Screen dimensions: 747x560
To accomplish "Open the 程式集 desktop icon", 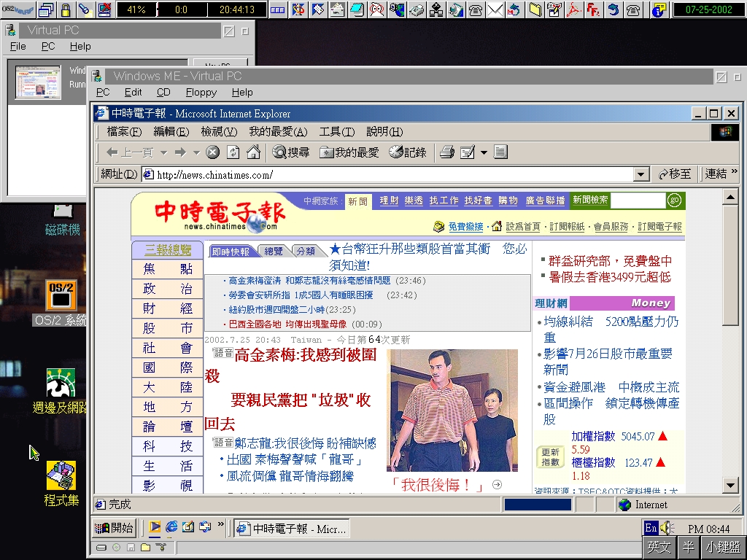I will click(x=61, y=483).
